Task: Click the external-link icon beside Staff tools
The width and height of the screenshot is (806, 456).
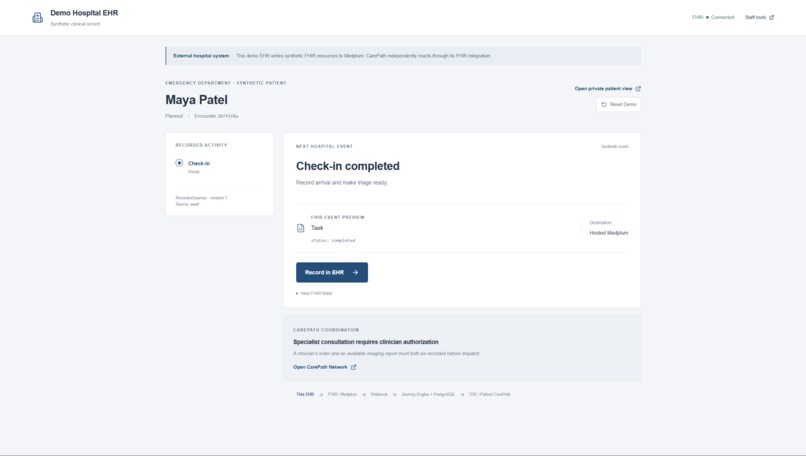Action: pyautogui.click(x=771, y=17)
